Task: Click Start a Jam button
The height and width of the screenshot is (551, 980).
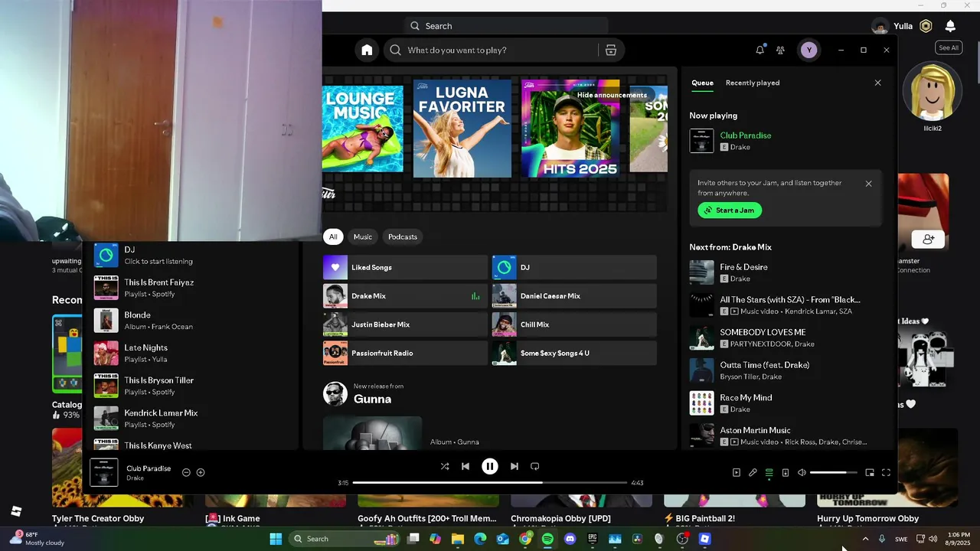Action: coord(730,210)
